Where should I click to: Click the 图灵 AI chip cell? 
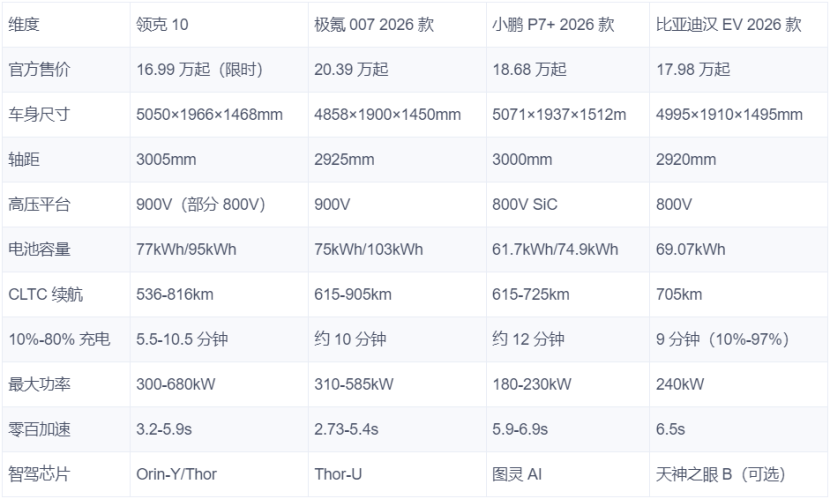coord(568,474)
